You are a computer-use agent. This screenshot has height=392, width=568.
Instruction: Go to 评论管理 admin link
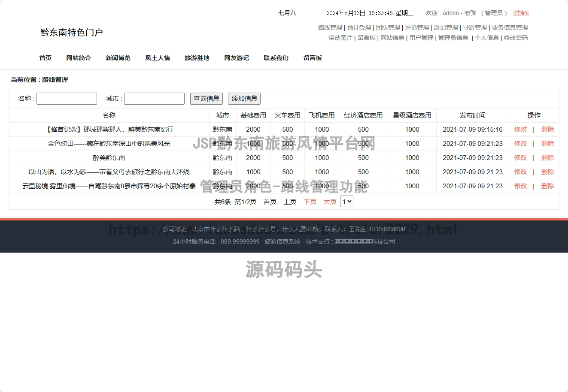pyautogui.click(x=417, y=27)
